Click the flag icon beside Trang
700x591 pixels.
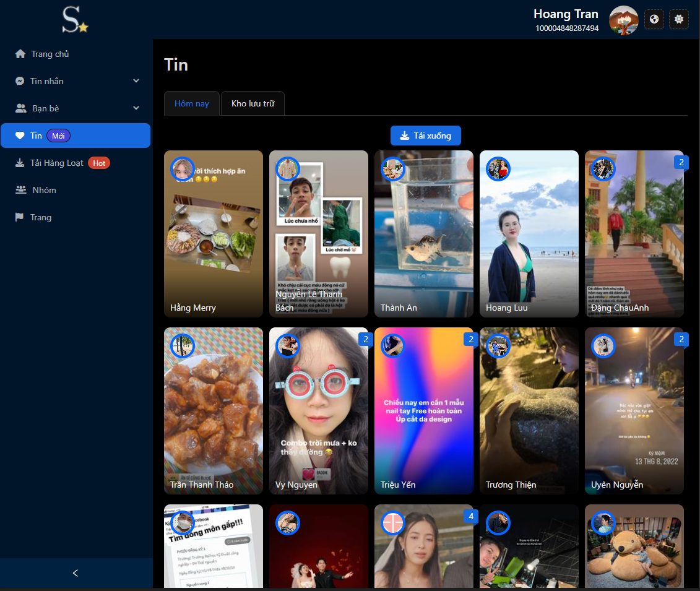19,217
